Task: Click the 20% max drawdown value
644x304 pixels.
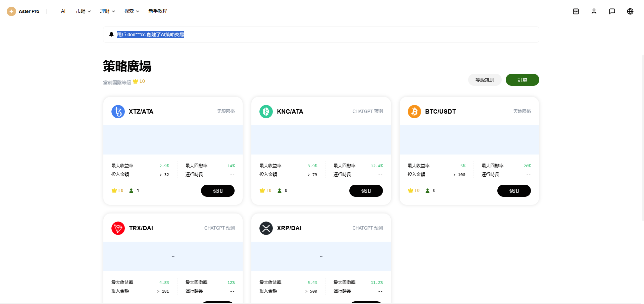Action: tap(527, 166)
